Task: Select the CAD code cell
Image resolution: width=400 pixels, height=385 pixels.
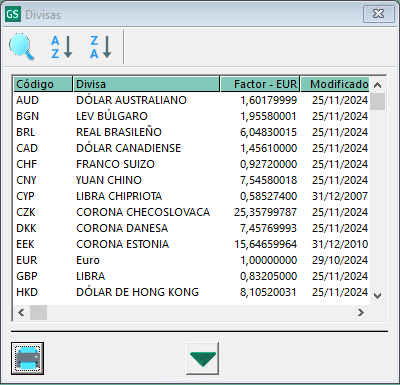Action: 27,148
